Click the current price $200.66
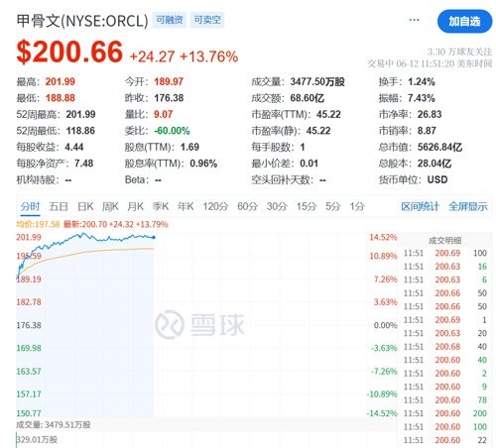496x448 pixels. pyautogui.click(x=69, y=52)
